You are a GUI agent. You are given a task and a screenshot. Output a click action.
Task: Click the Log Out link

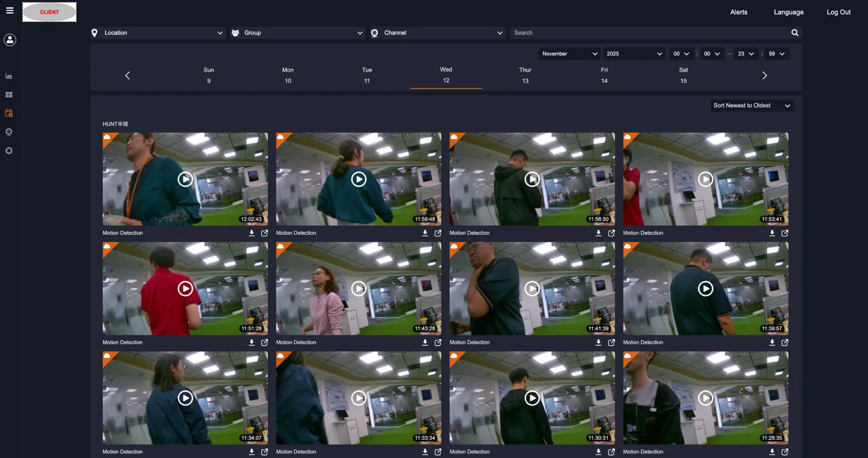coord(838,12)
